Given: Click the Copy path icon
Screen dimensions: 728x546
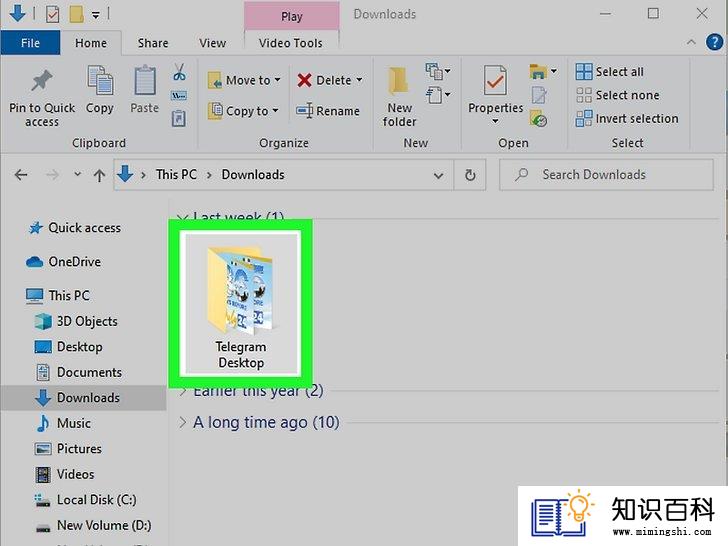Looking at the screenshot, I should coord(179,96).
